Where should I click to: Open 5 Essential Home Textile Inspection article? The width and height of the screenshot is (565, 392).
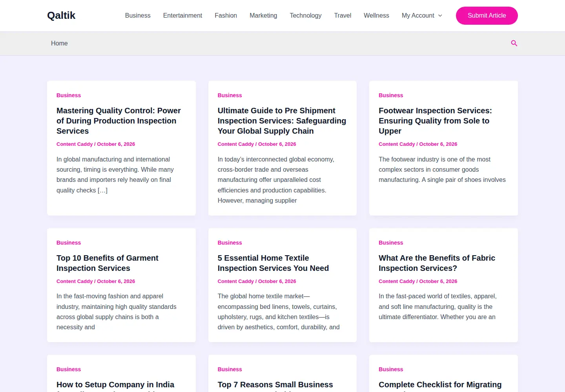[x=273, y=263]
